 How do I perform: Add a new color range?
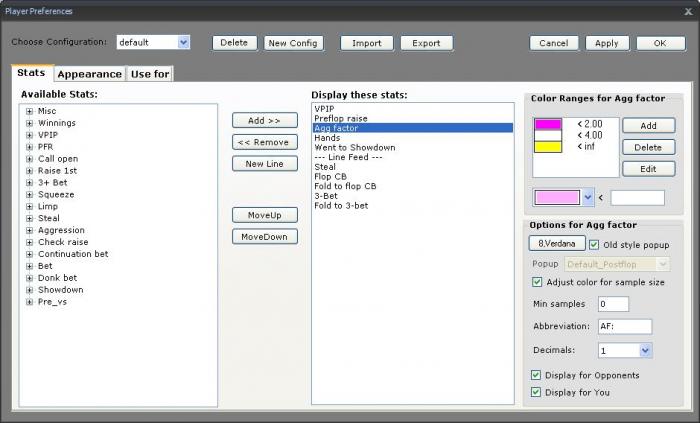(x=649, y=126)
